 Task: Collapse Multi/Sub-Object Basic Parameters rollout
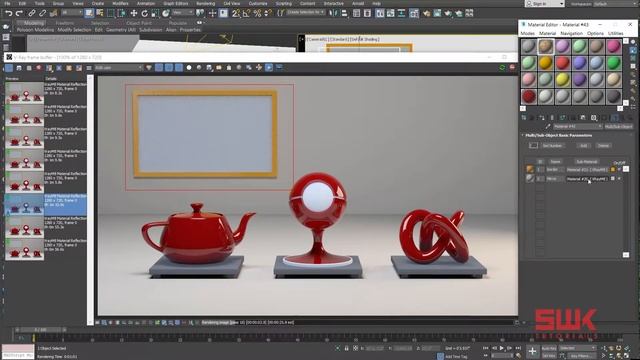(559, 135)
